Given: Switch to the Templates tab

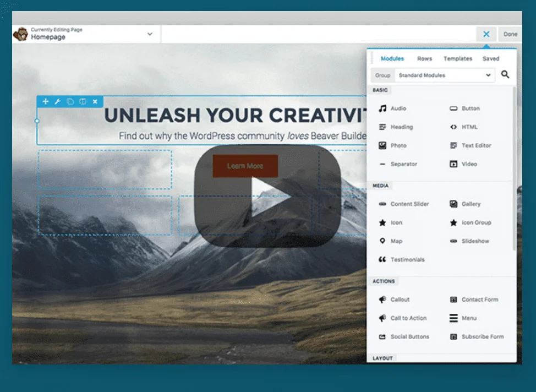Looking at the screenshot, I should [458, 58].
